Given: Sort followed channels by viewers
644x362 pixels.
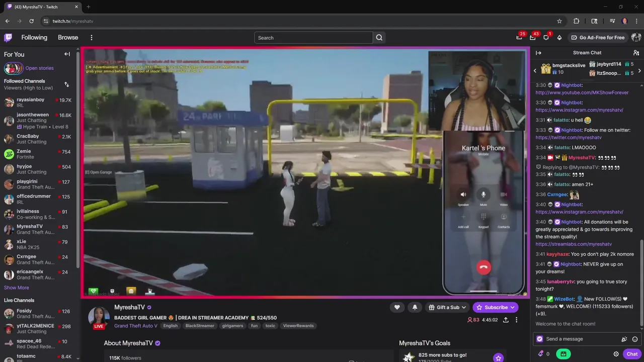Looking at the screenshot, I should (x=66, y=84).
